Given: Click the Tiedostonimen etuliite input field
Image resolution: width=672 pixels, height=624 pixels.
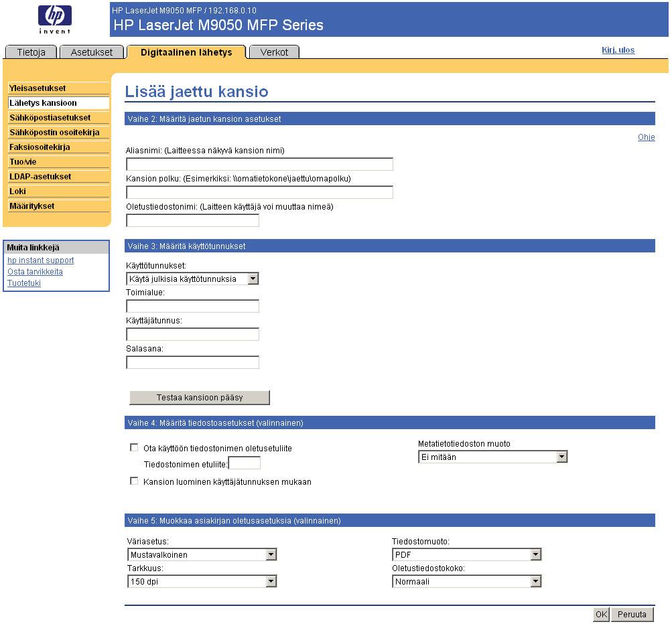Looking at the screenshot, I should click(x=245, y=463).
